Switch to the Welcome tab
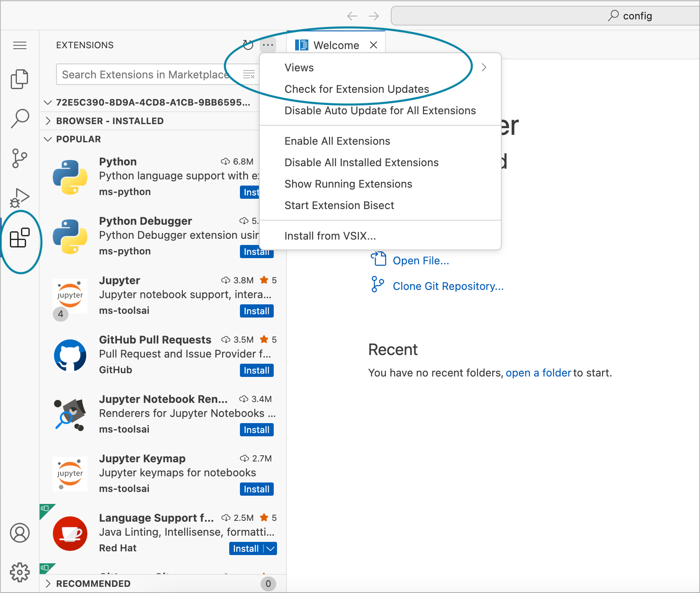 (x=336, y=45)
